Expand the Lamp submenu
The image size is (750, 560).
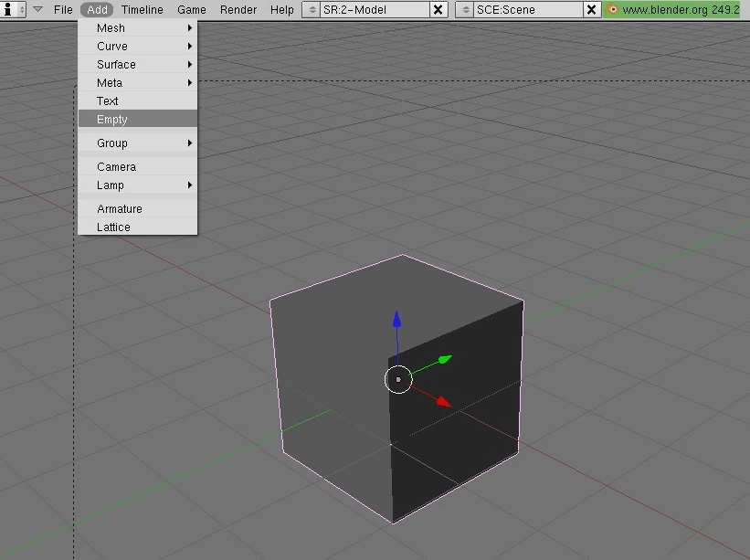(x=138, y=185)
